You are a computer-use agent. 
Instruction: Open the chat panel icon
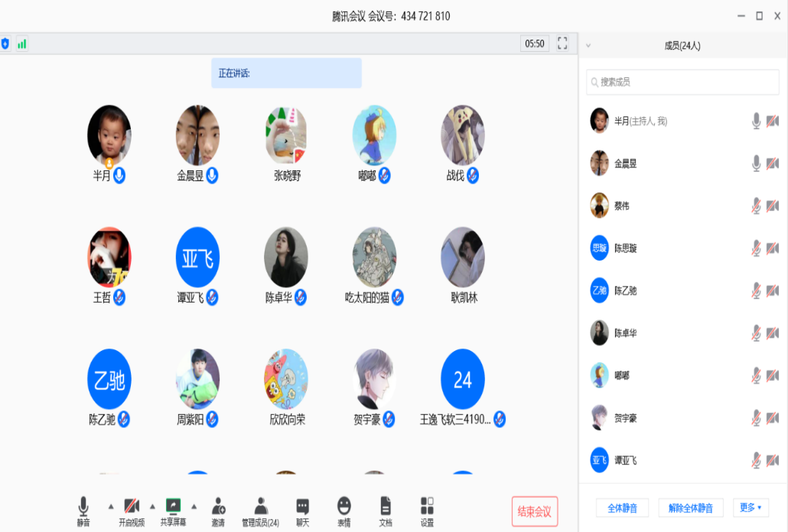pos(302,507)
